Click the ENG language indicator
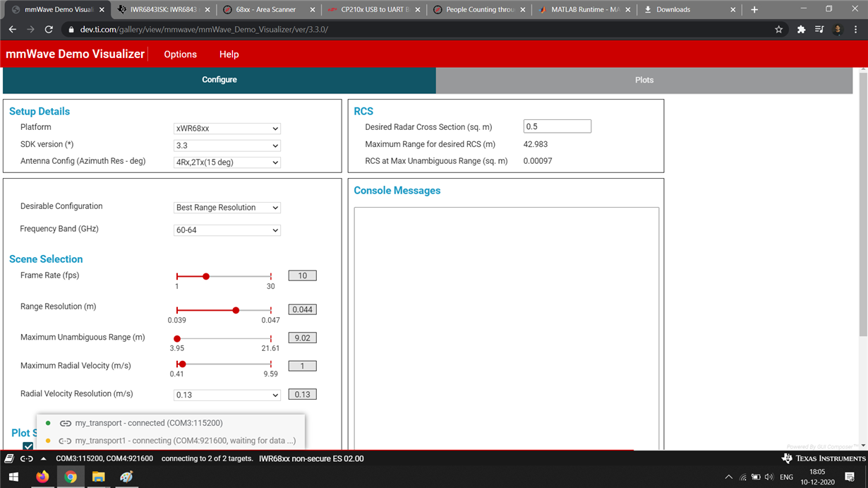 click(x=786, y=477)
